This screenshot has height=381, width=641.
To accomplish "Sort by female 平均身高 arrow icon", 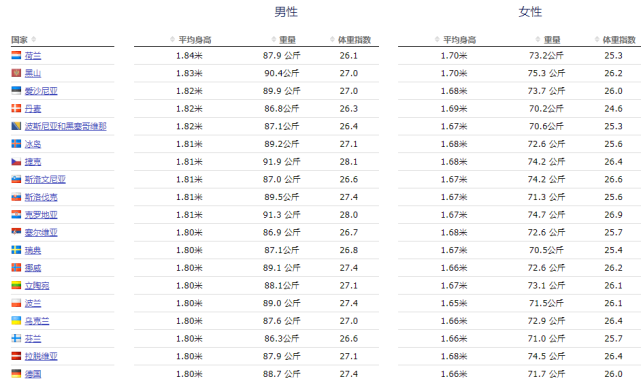I will point(437,39).
